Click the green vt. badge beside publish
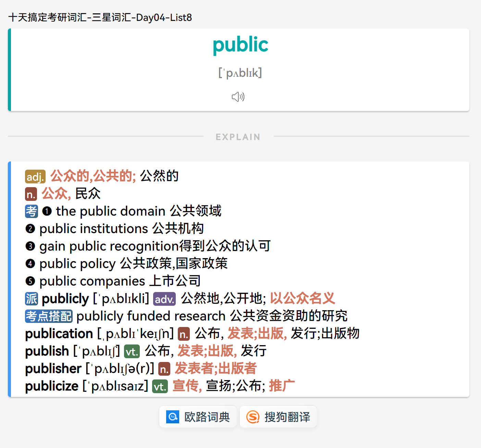The width and height of the screenshot is (481, 448). coord(132,352)
